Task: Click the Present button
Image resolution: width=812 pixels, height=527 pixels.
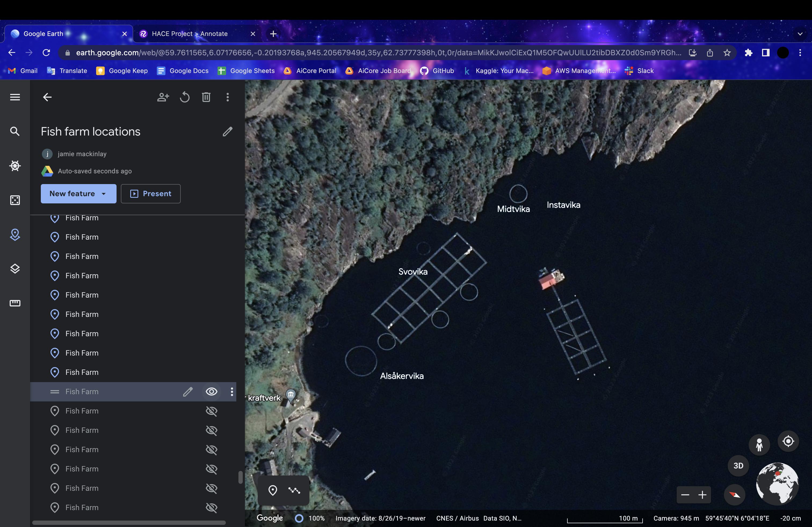Action: (150, 194)
